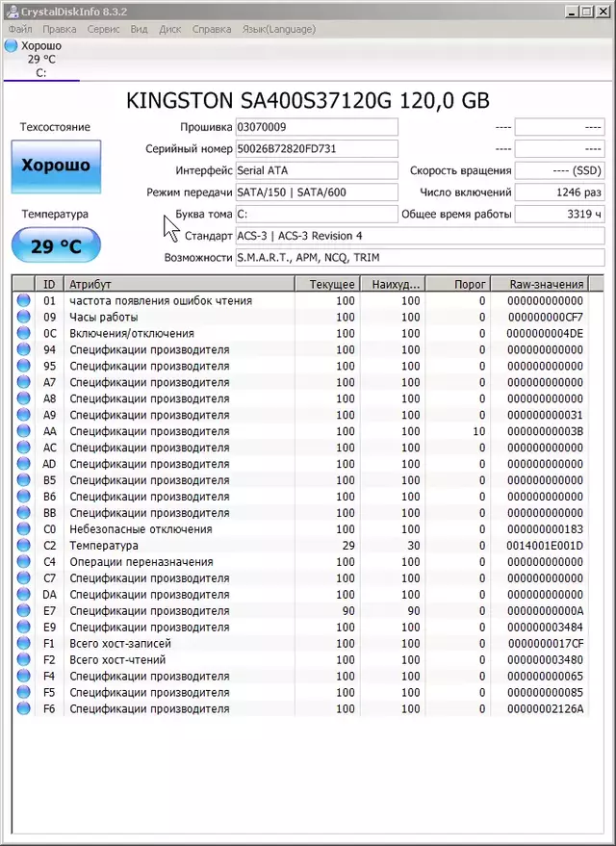This screenshot has height=846, width=616.
Task: Click the blue status icon for attribute F1
Action: coord(23,643)
